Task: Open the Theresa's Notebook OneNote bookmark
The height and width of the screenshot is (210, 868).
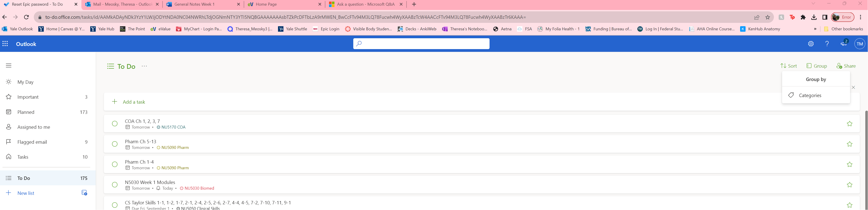Action: coord(465,29)
